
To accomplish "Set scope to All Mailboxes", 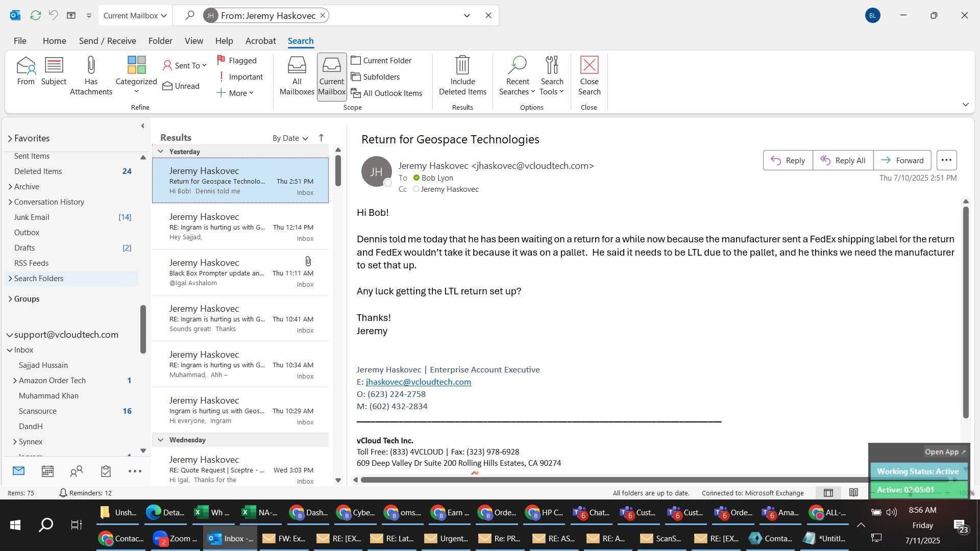I will tap(297, 76).
